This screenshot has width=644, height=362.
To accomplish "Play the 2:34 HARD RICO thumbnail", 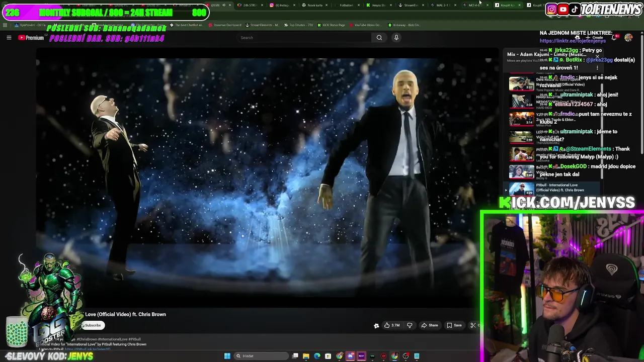I will tap(521, 102).
